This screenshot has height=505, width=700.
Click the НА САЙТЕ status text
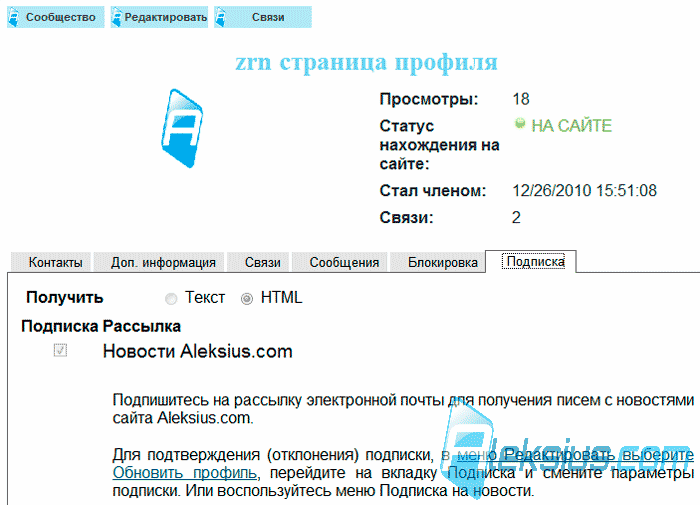pyautogui.click(x=571, y=126)
